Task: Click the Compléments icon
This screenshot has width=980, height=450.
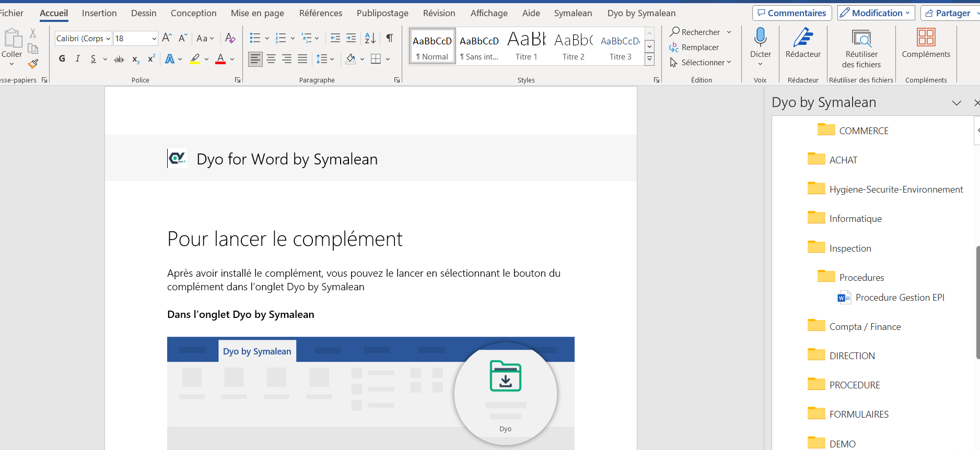Action: click(926, 38)
